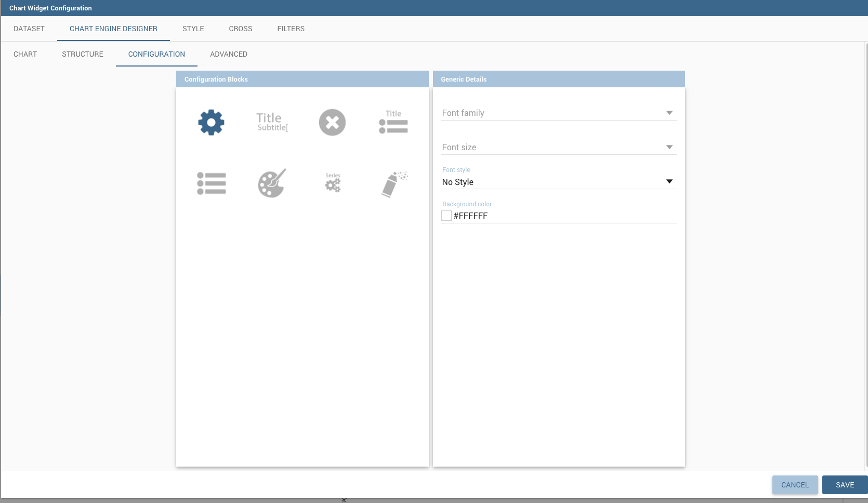Screen dimensions: 868x503
Task: Switch to the DATASET tab
Action: pos(29,29)
